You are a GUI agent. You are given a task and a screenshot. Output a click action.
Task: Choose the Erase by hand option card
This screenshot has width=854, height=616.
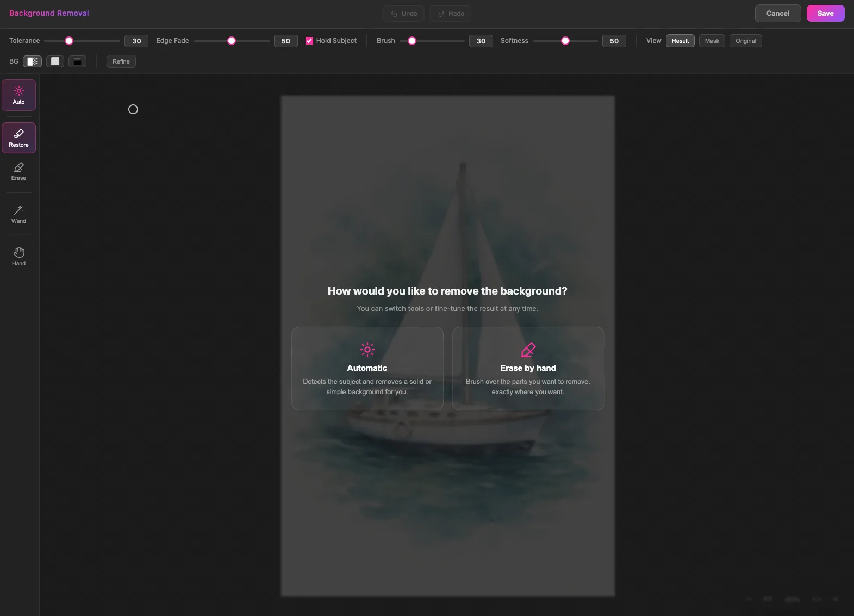[528, 369]
